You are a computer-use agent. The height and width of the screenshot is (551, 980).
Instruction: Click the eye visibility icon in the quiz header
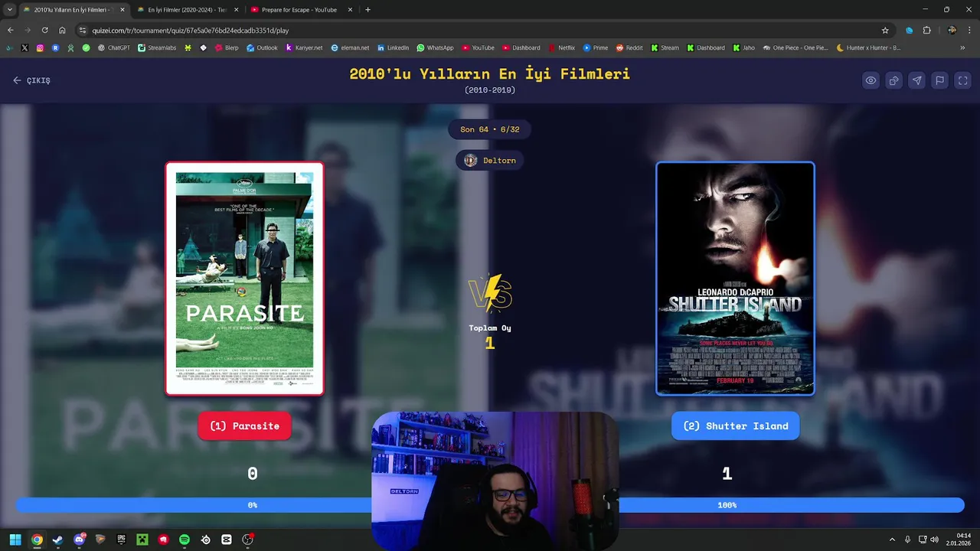pos(871,80)
